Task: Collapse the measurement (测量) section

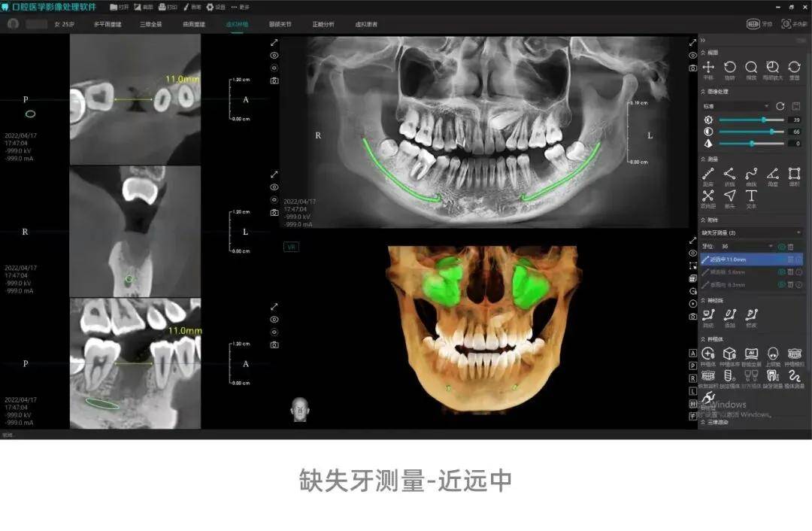Action: (703, 159)
